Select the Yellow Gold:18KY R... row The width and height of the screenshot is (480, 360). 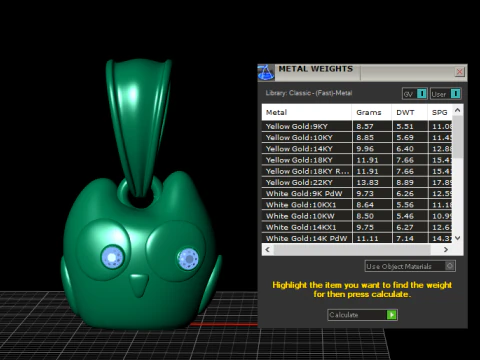click(357, 171)
